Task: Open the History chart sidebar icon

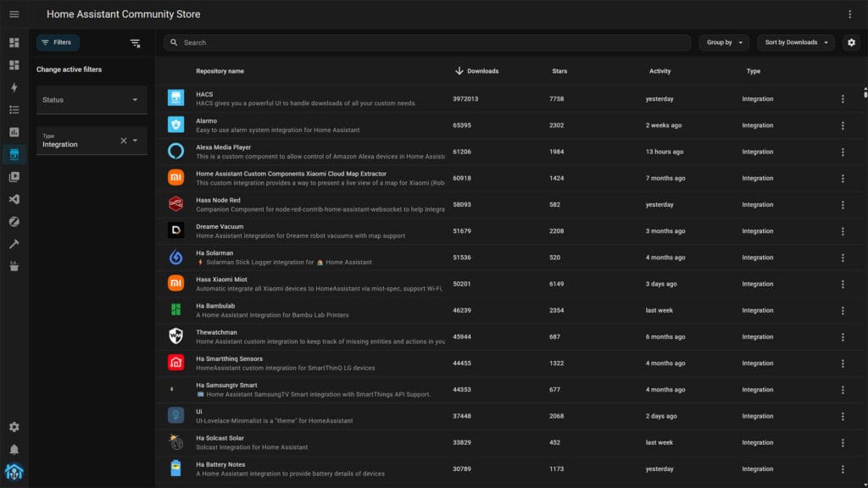Action: (14, 132)
